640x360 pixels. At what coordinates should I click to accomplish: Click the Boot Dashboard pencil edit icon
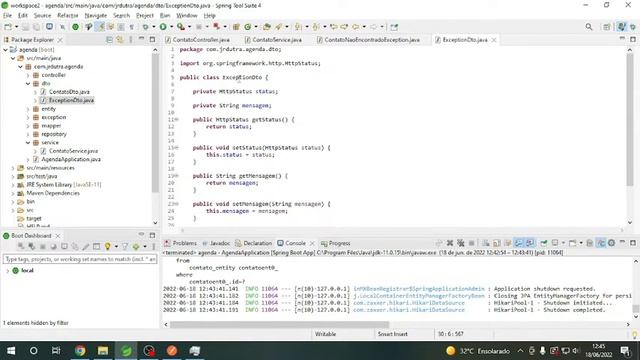coord(86,247)
